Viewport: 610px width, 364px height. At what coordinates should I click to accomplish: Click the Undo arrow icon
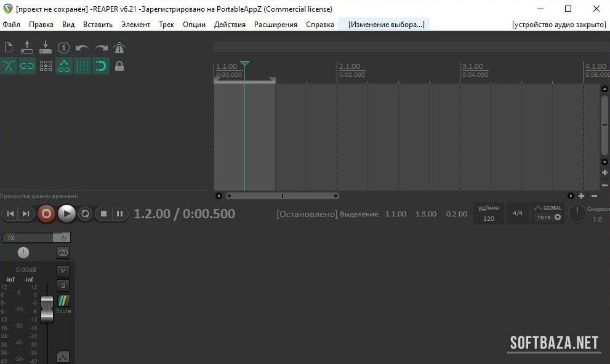pyautogui.click(x=82, y=47)
